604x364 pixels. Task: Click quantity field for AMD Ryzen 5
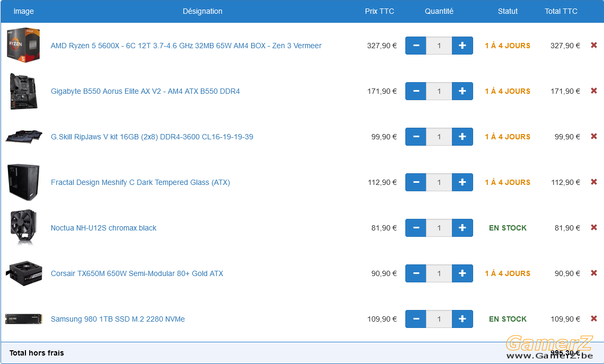[x=439, y=46]
